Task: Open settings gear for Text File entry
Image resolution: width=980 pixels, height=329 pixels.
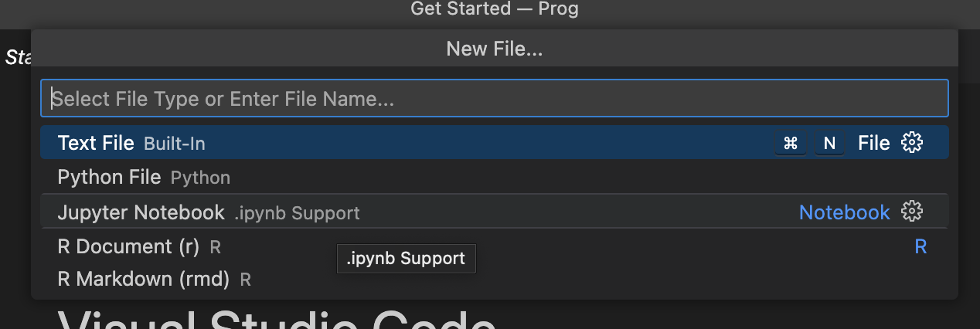Action: click(x=913, y=143)
